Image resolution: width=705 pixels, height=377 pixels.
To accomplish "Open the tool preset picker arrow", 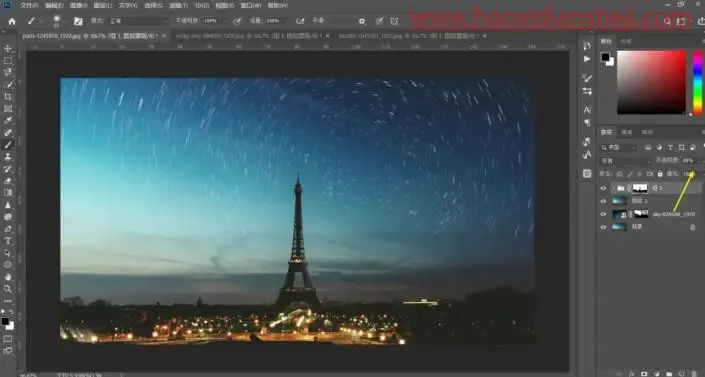I will [41, 21].
